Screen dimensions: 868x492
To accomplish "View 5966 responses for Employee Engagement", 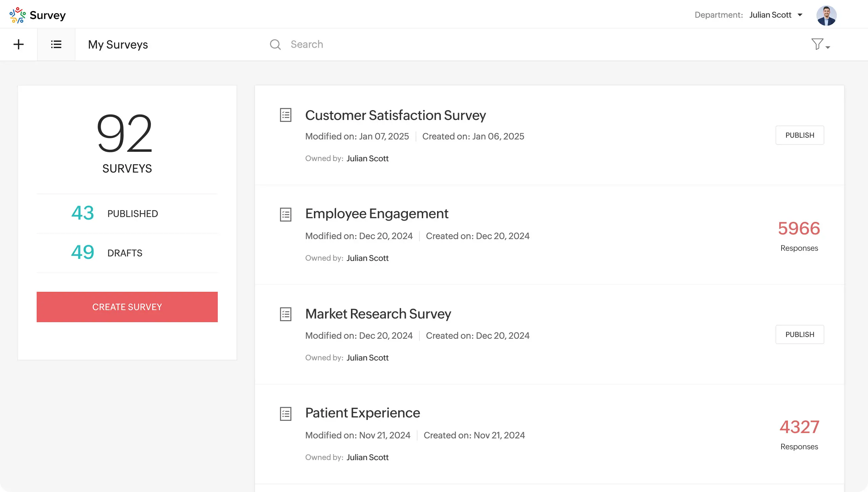I will (799, 228).
